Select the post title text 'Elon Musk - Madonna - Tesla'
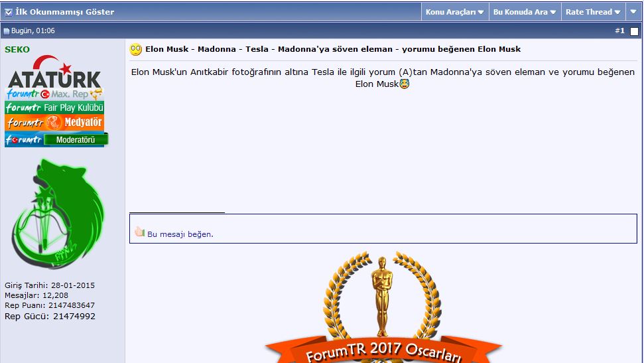644x363 pixels. tap(206, 49)
